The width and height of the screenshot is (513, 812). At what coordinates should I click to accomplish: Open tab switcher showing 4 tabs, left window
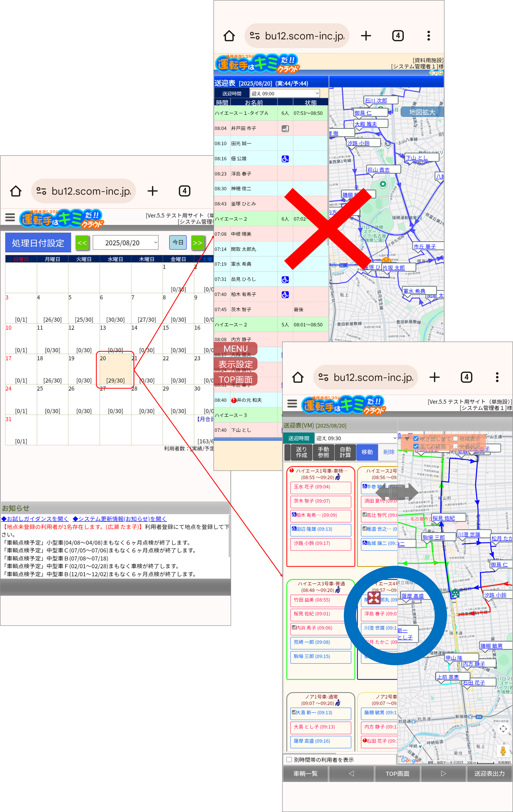(x=185, y=191)
